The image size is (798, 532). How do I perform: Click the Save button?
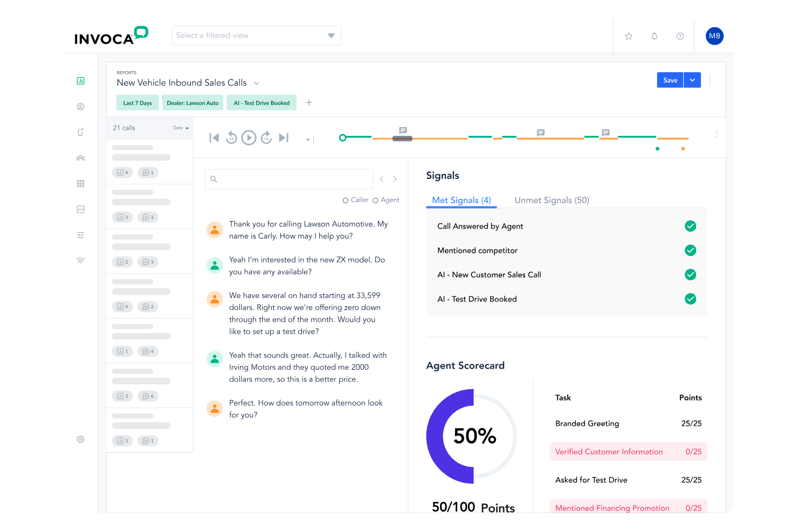(670, 80)
